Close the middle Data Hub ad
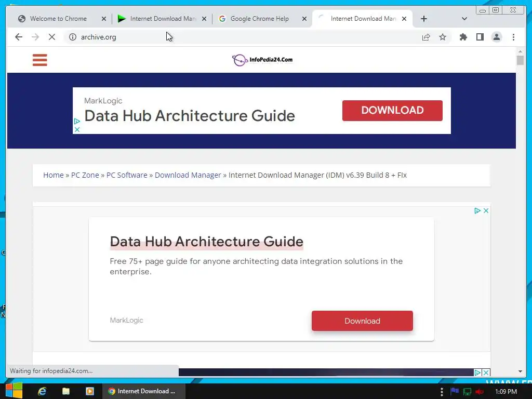 (486, 211)
